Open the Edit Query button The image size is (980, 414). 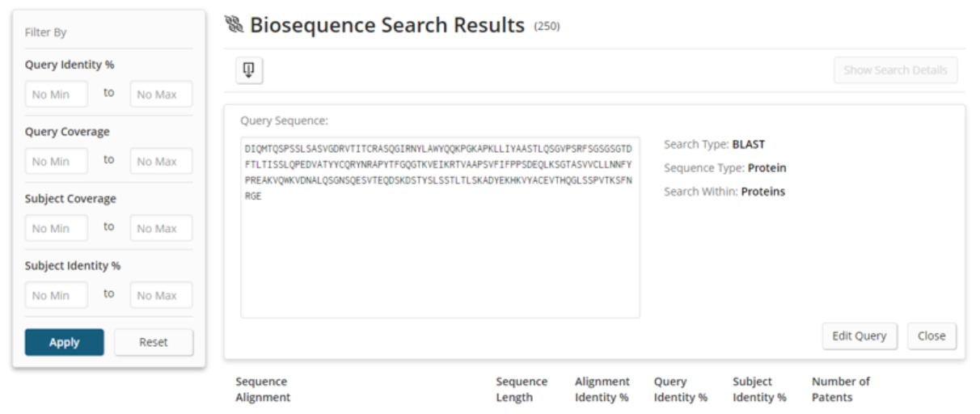[x=859, y=336]
